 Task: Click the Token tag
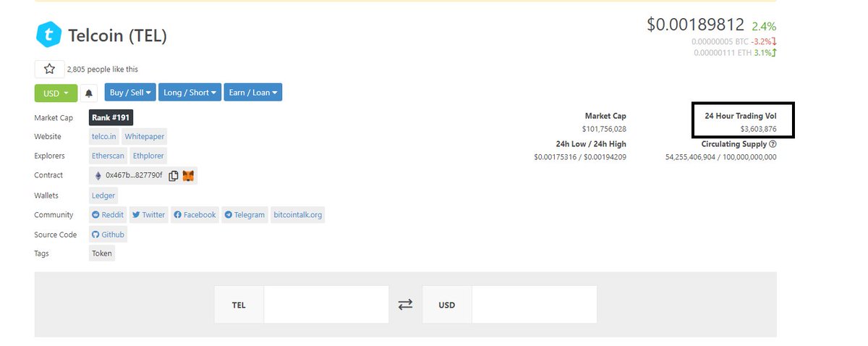click(102, 253)
